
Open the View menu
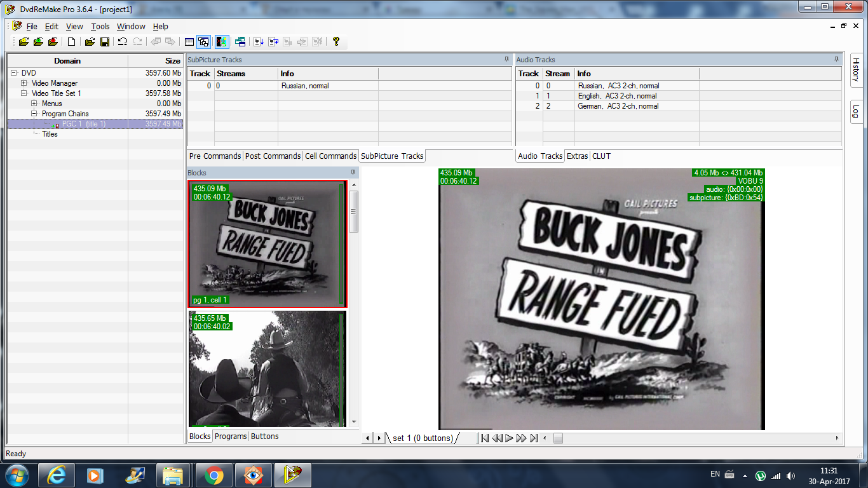pyautogui.click(x=74, y=27)
